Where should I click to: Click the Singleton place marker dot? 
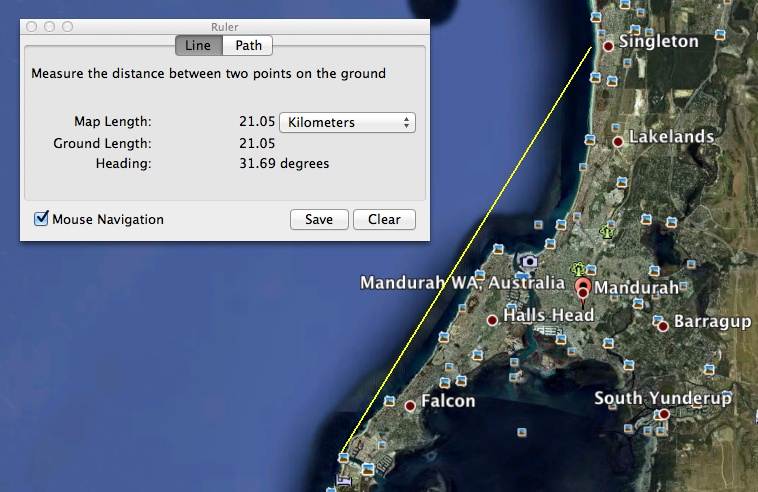607,46
